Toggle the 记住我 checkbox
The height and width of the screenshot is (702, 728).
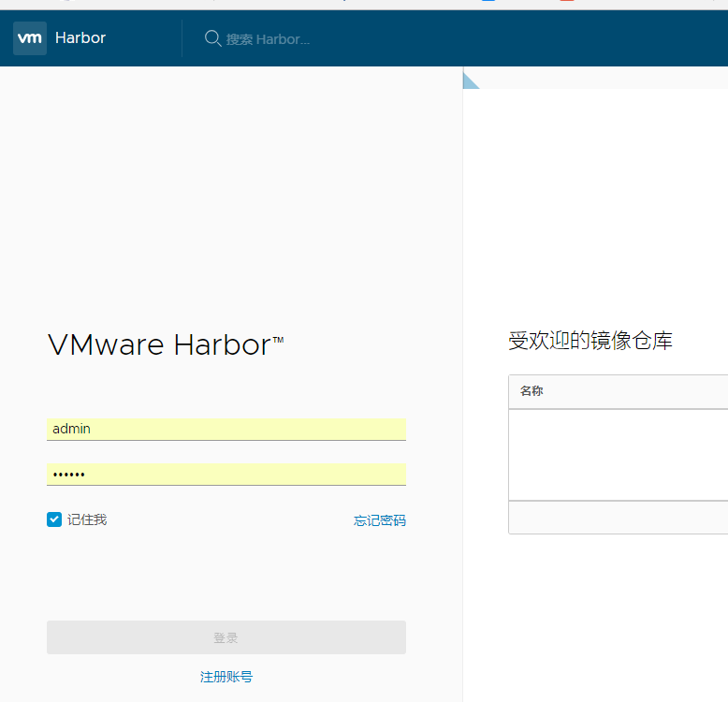pos(54,519)
